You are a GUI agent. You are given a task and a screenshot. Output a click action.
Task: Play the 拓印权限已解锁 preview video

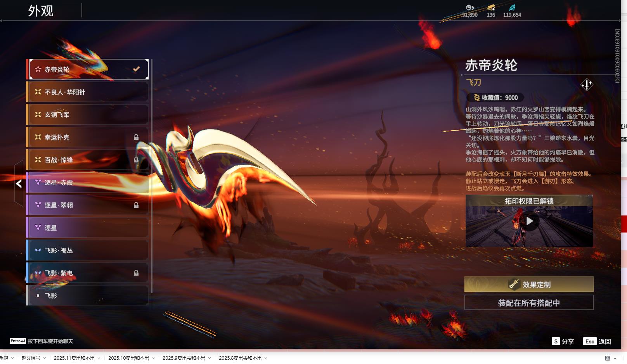[x=529, y=221]
